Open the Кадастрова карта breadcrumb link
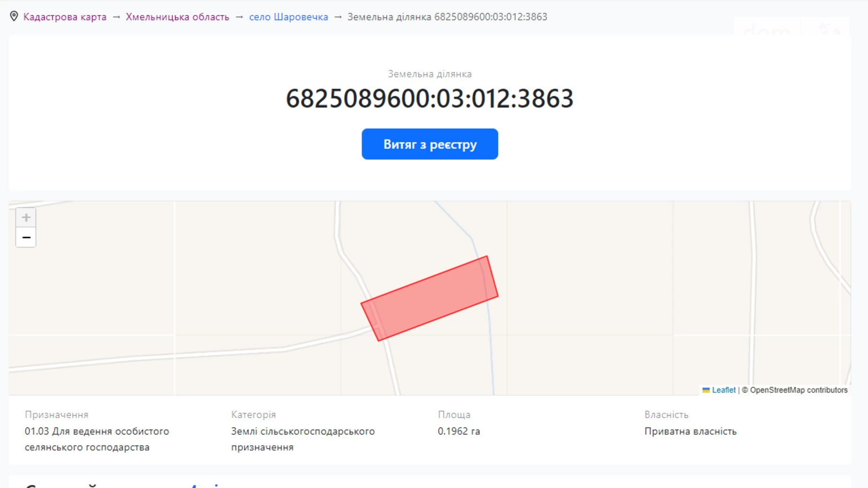Viewport: 868px width, 488px height. [x=65, y=17]
